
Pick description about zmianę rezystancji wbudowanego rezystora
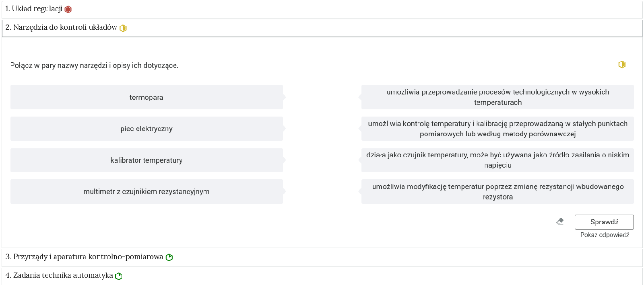coord(497,192)
